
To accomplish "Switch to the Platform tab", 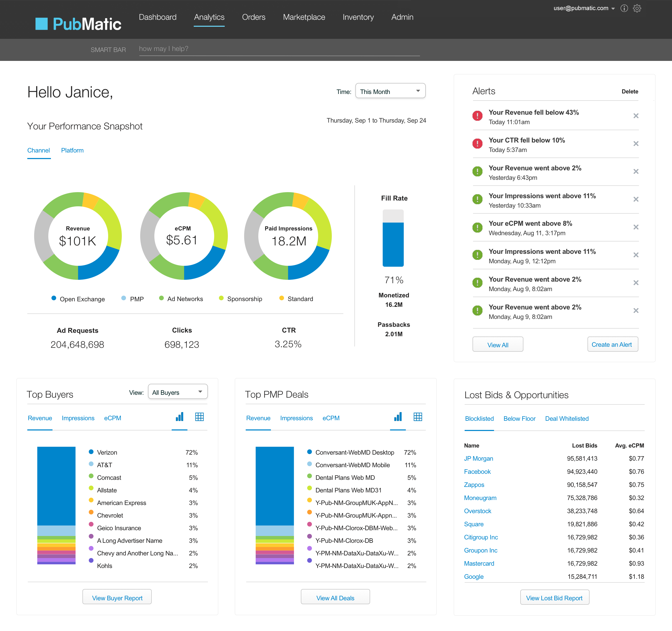I will point(72,150).
